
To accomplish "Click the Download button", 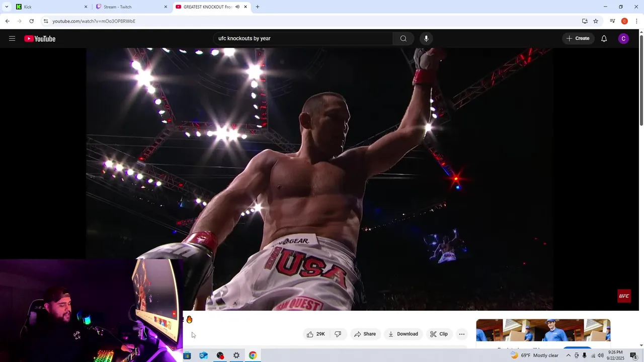I will 403,334.
